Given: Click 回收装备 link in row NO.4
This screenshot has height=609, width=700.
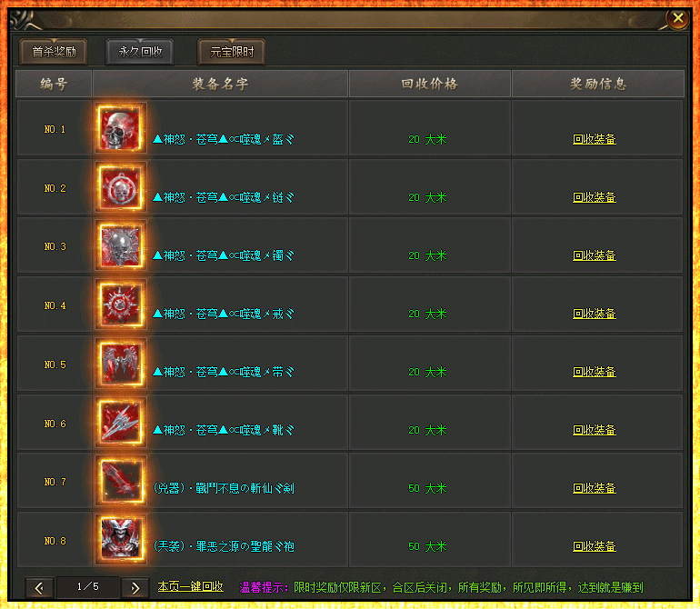Looking at the screenshot, I should pyautogui.click(x=595, y=314).
